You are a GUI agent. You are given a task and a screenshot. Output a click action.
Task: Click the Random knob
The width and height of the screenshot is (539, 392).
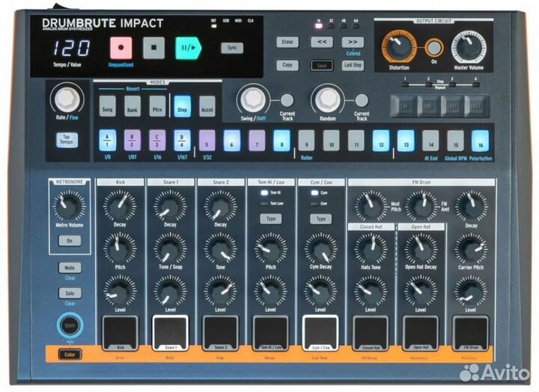pos(328,99)
